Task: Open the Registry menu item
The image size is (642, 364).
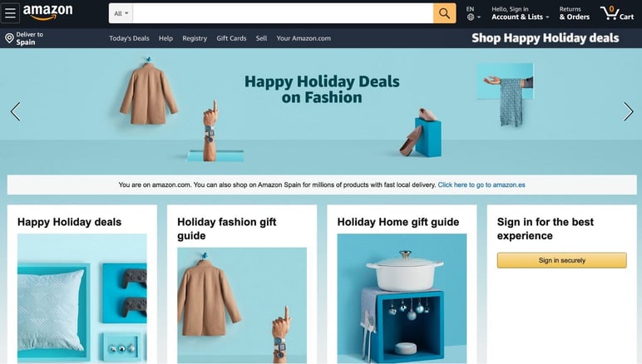Action: point(195,38)
